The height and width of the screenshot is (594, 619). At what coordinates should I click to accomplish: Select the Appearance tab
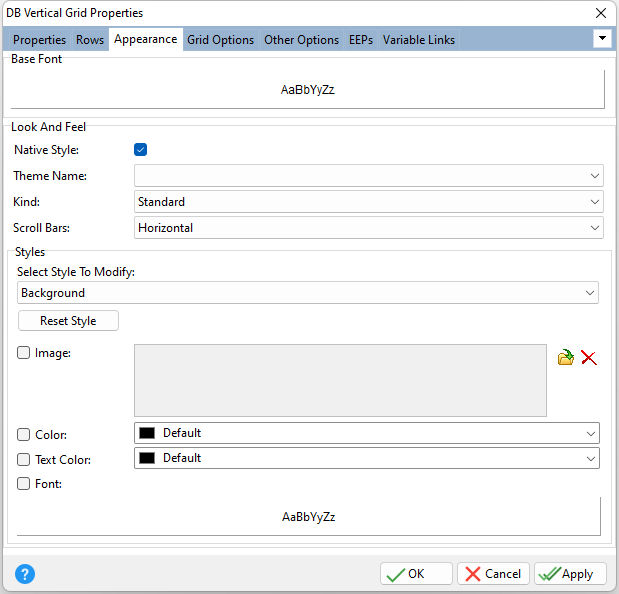(x=146, y=39)
